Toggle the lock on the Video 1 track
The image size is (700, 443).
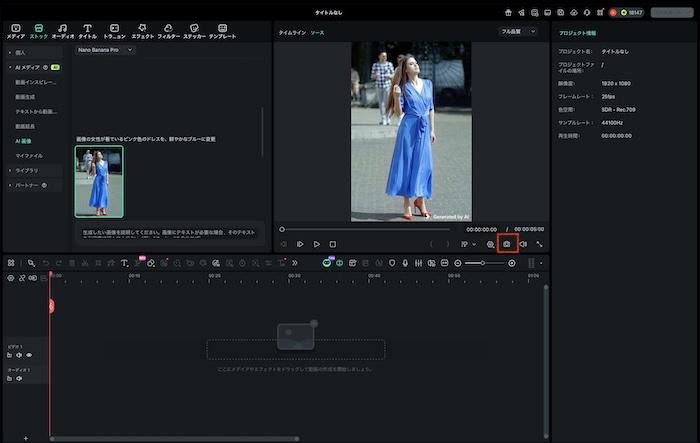9,355
